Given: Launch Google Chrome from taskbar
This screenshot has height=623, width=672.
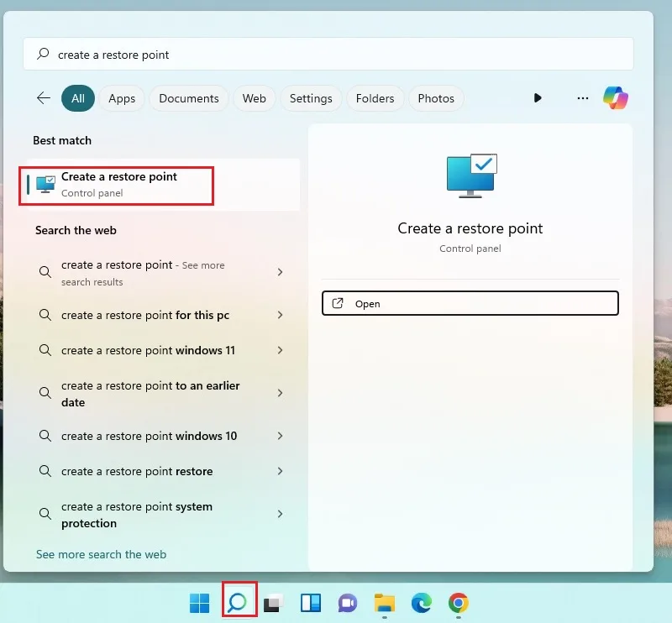Looking at the screenshot, I should 459,603.
